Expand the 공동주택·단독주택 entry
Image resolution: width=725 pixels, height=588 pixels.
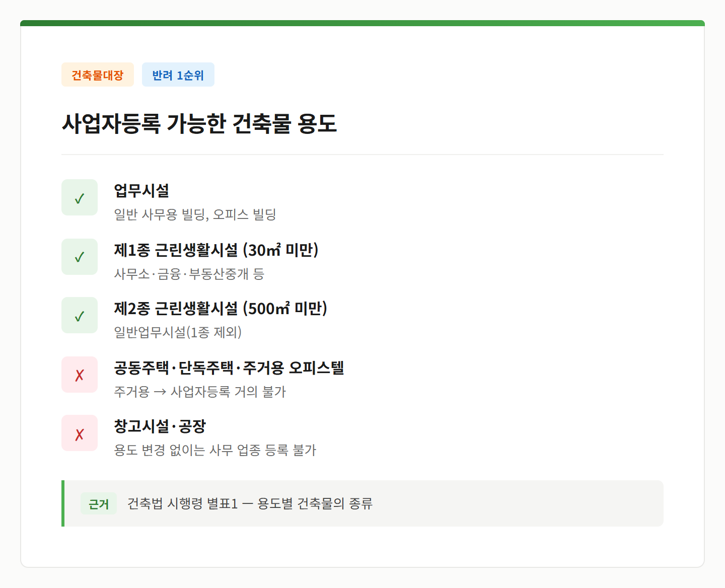(229, 368)
